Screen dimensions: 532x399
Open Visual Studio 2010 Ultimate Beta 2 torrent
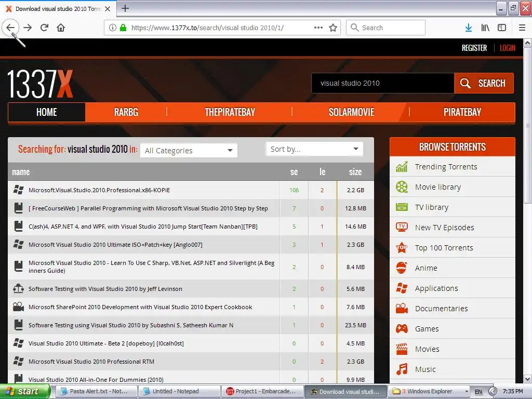pos(106,343)
